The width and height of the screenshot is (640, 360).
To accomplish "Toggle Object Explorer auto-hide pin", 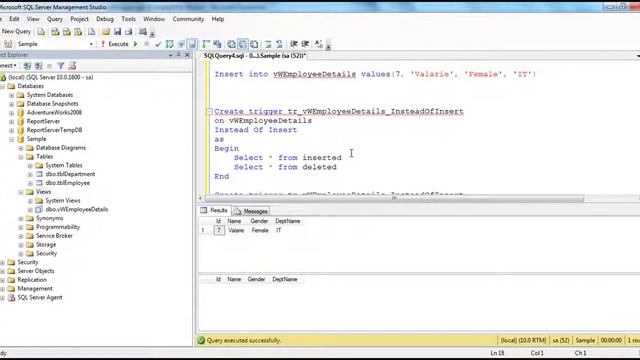I will click(178, 55).
